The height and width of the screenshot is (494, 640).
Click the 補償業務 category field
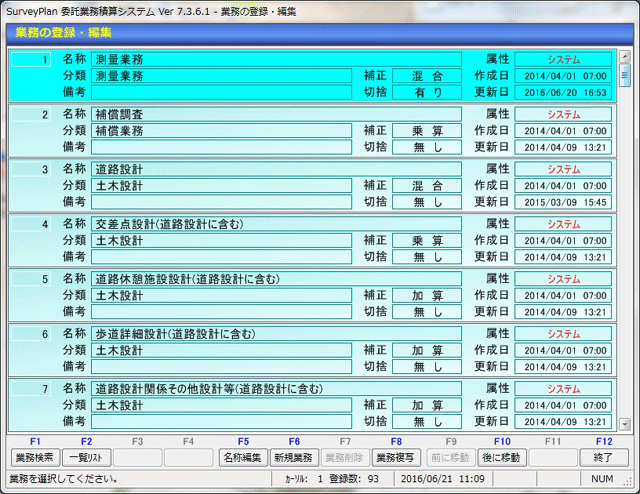(221, 131)
